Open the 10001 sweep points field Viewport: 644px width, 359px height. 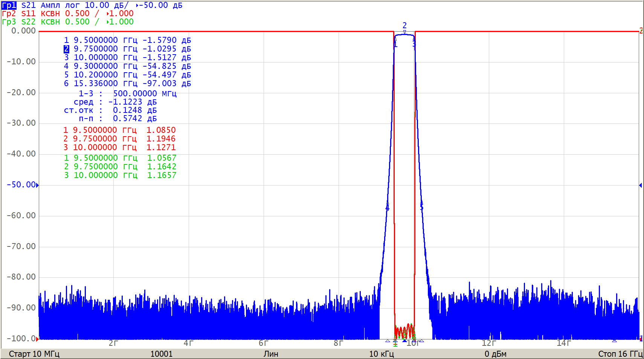click(x=161, y=354)
